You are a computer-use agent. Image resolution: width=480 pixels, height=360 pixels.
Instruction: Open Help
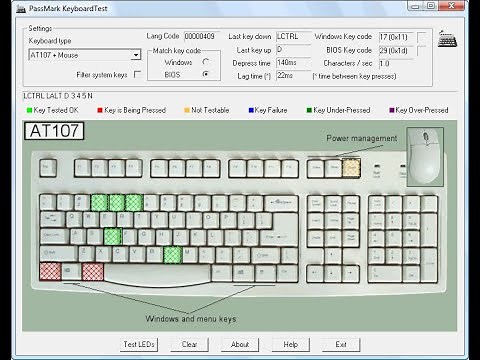click(291, 344)
